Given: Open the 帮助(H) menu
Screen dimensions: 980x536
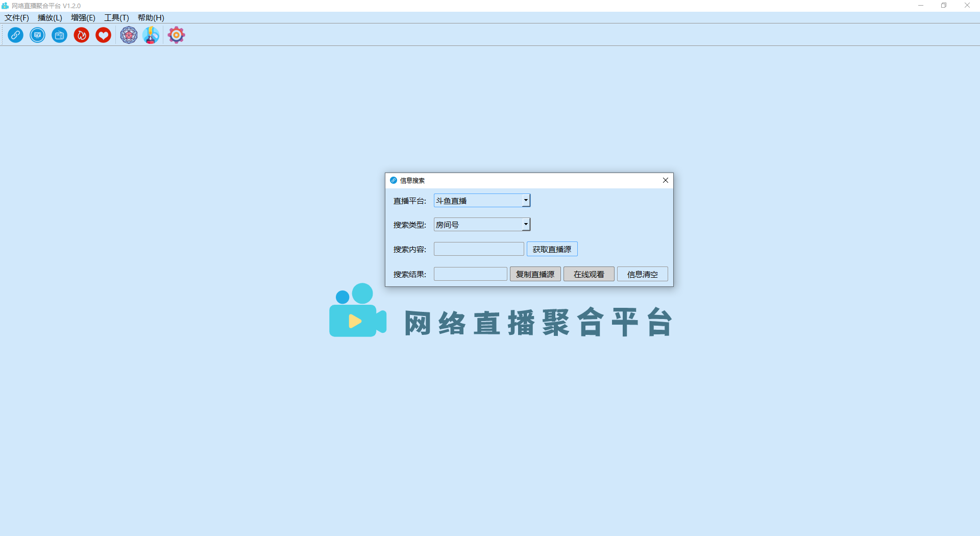Looking at the screenshot, I should tap(151, 18).
